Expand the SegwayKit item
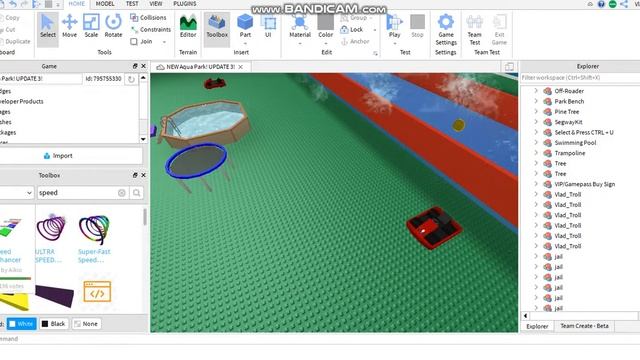 tap(536, 122)
